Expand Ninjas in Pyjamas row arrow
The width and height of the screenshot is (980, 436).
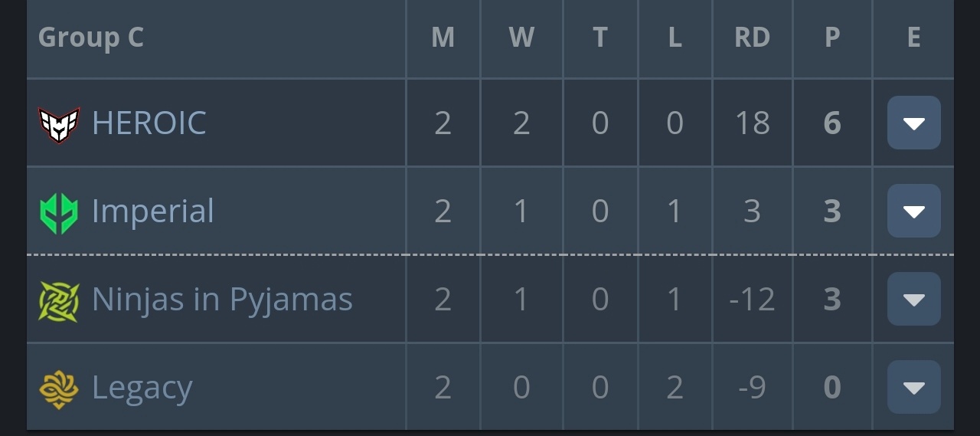pyautogui.click(x=913, y=299)
